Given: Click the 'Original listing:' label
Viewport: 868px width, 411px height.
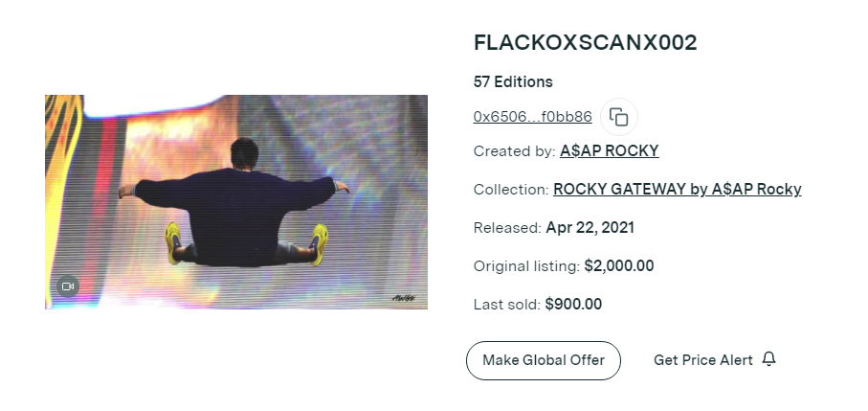Looking at the screenshot, I should click(526, 266).
